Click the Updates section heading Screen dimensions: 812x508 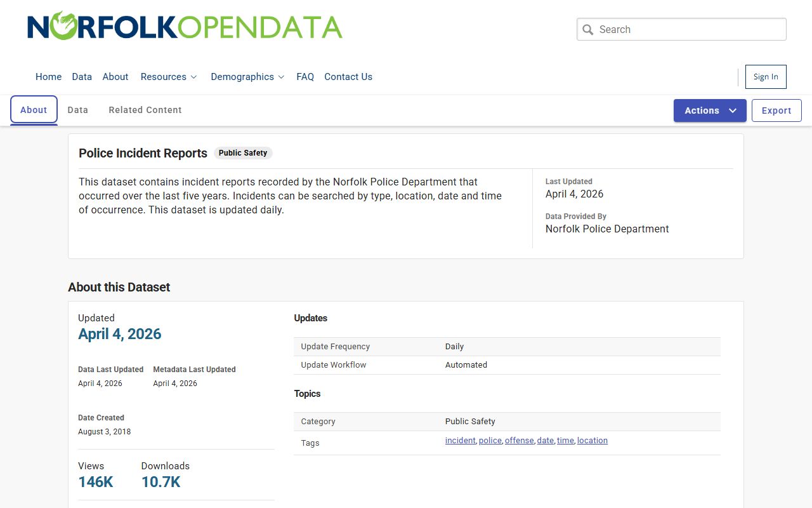[311, 318]
